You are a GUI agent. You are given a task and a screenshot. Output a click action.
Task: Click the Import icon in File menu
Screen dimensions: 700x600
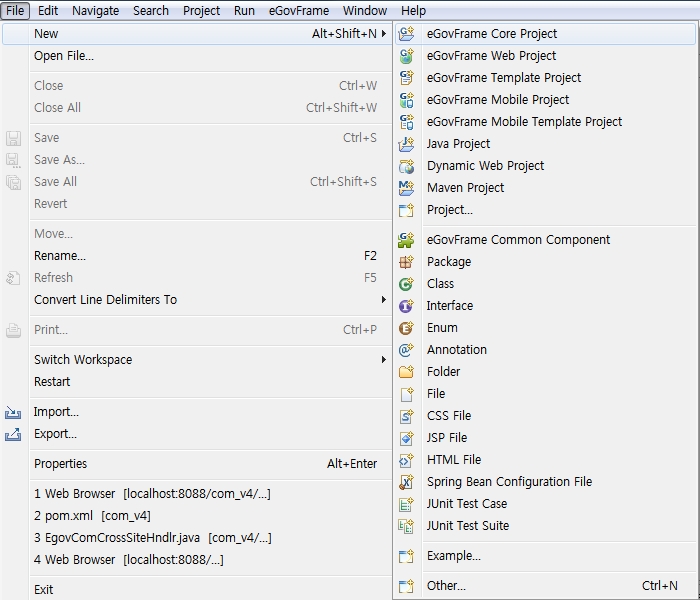tap(13, 412)
